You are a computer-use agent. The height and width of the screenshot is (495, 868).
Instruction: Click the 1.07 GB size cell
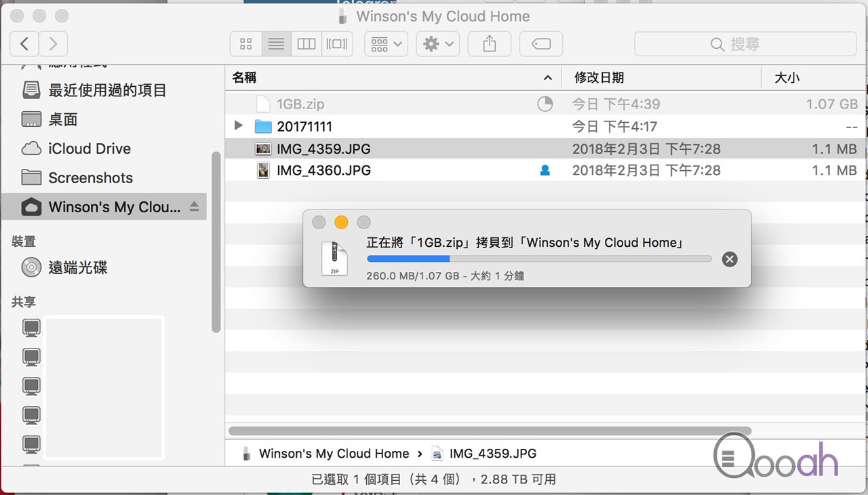click(x=832, y=104)
